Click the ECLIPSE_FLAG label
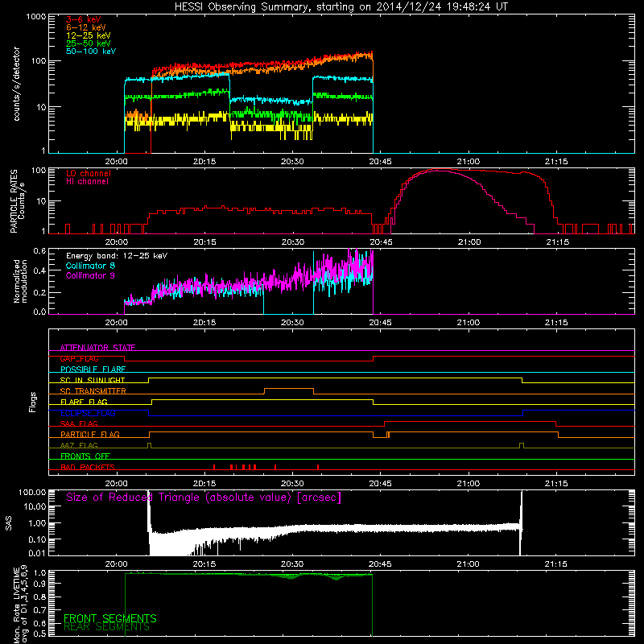 (x=88, y=413)
